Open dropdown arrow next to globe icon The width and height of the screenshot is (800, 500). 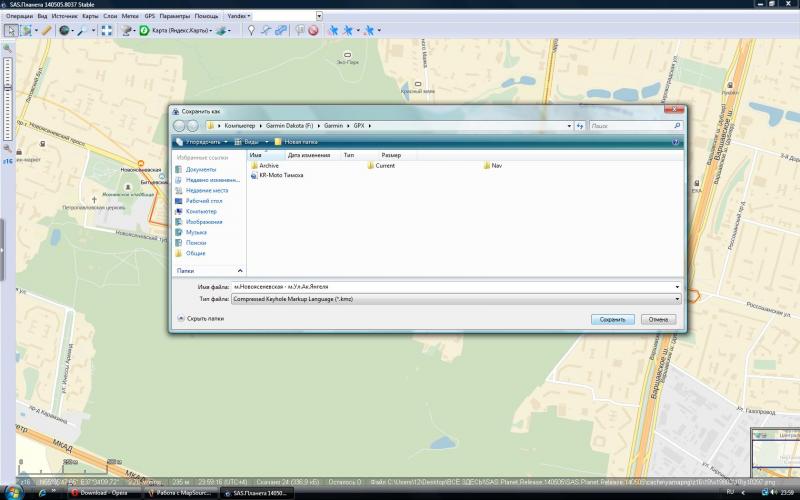(x=73, y=31)
